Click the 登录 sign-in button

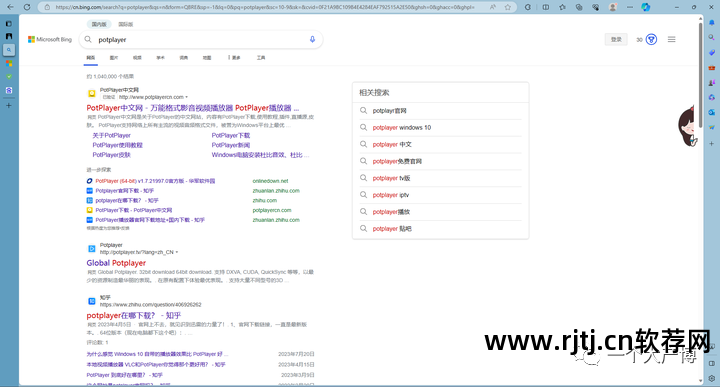616,39
